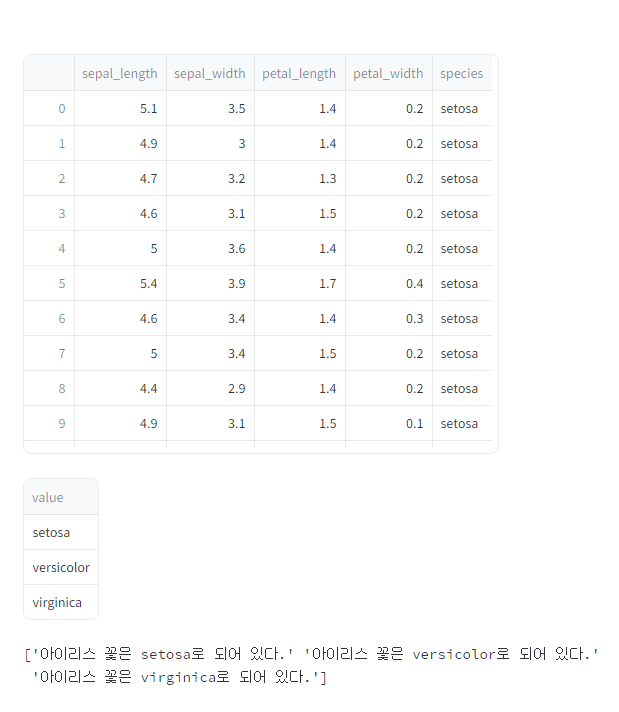Click petal_length cell 1.7 in row 5
The image size is (619, 712).
(300, 283)
